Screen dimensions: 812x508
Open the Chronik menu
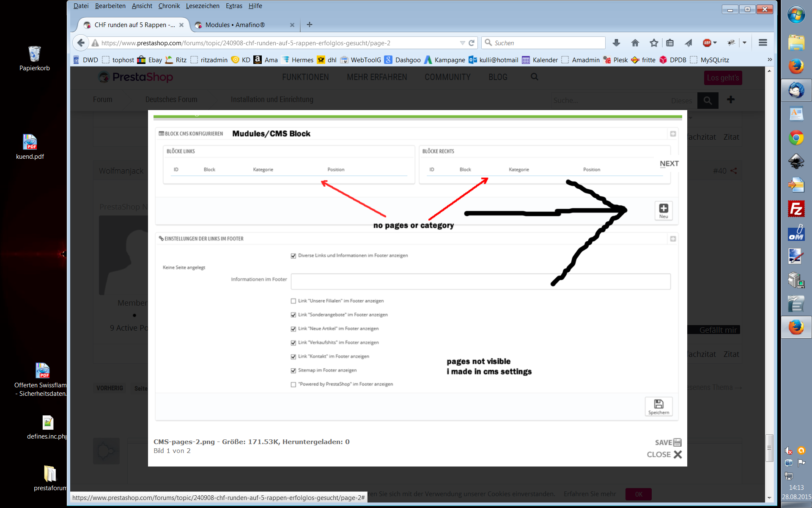tap(169, 6)
